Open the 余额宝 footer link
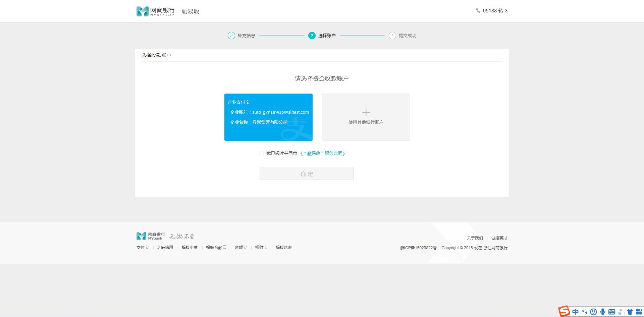 coord(241,248)
